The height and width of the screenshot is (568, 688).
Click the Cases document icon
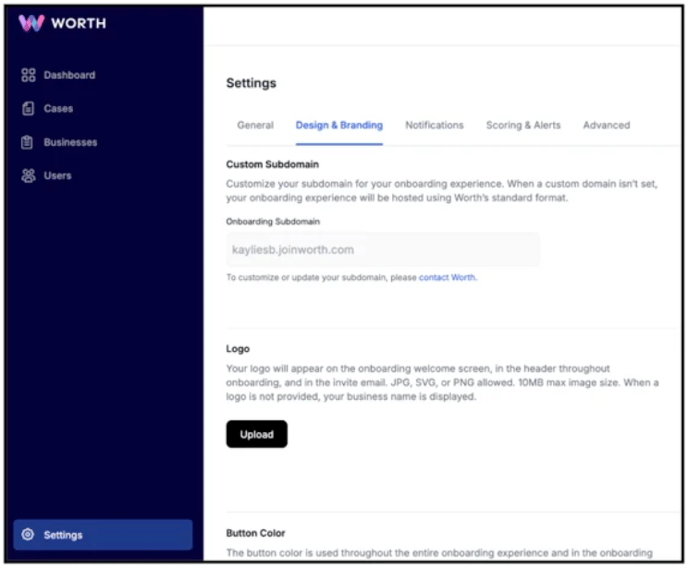coord(28,108)
